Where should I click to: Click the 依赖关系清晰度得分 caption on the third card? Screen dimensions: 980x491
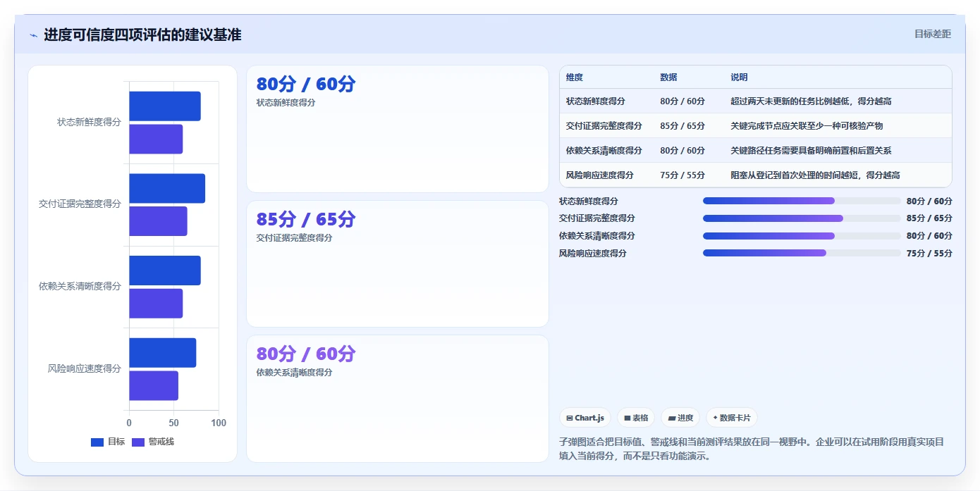point(294,373)
